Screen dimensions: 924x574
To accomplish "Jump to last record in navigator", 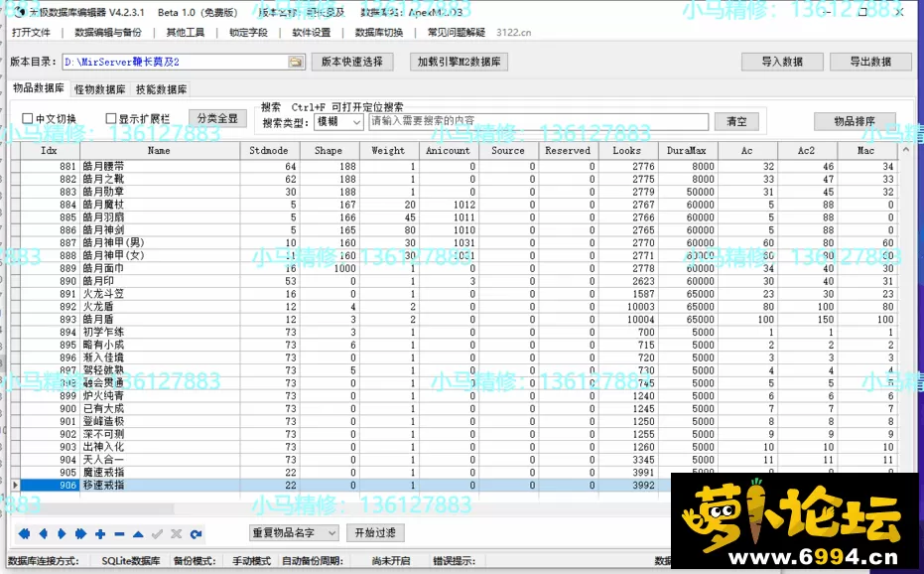I will (x=80, y=534).
